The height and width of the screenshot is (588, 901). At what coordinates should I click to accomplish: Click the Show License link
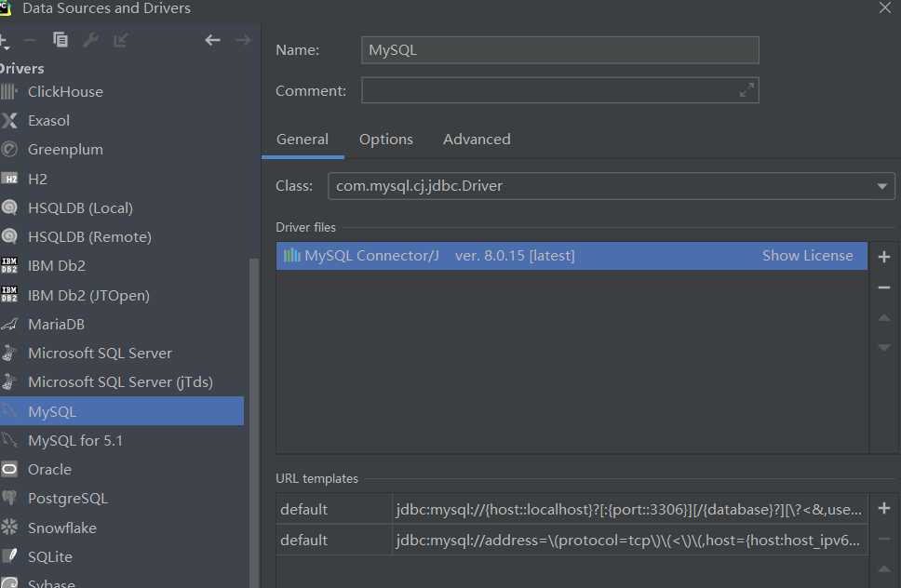click(807, 256)
